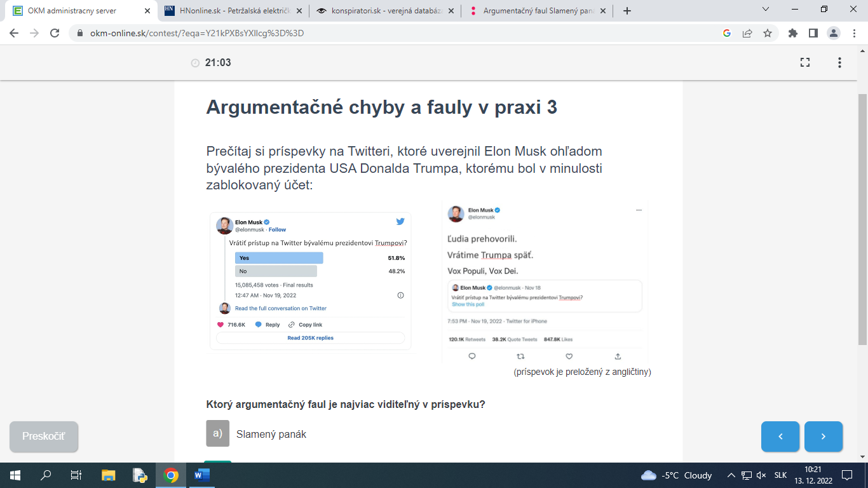Click the site lock icon in the address bar
This screenshot has width=868, height=488.
(79, 34)
